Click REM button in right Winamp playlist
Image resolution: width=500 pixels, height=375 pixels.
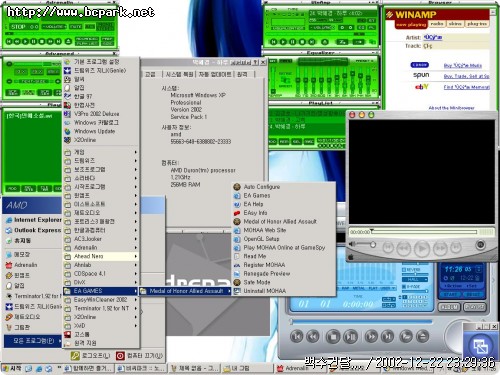(x=284, y=141)
